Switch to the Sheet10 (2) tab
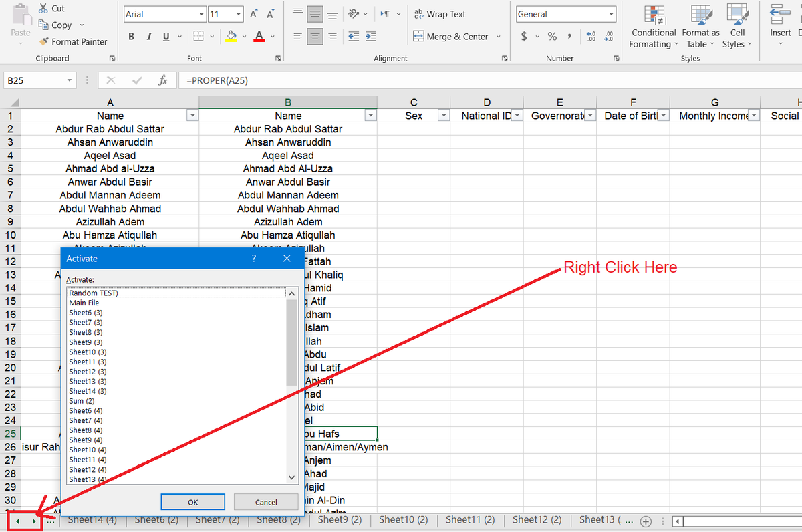This screenshot has height=532, width=802. click(x=404, y=519)
